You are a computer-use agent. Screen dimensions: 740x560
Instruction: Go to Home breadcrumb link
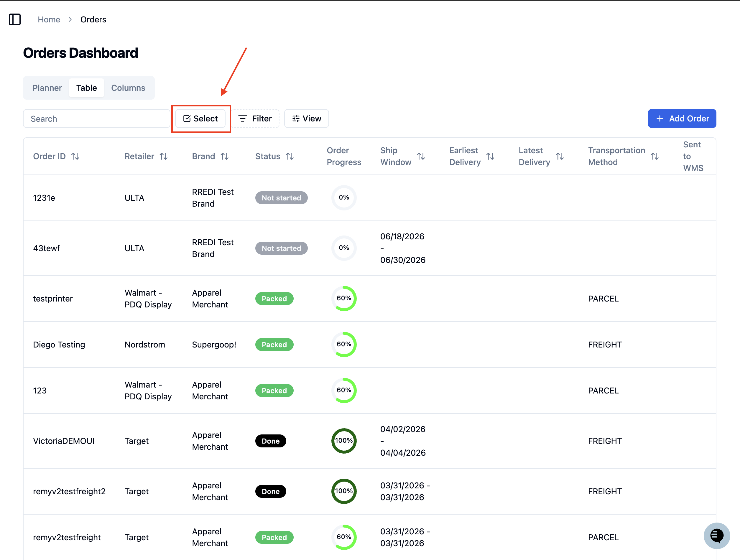coord(49,19)
